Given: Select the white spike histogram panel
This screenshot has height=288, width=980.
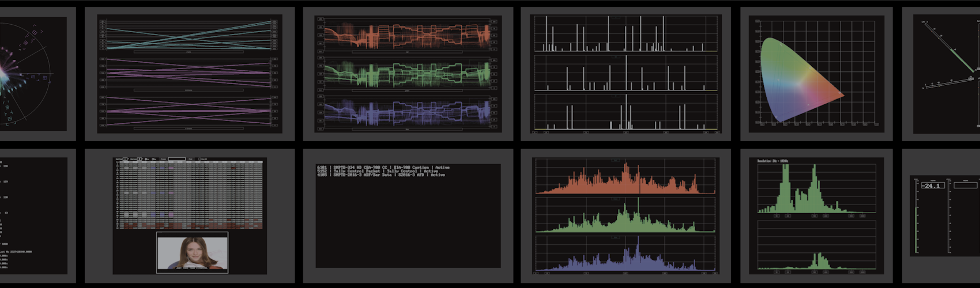Looking at the screenshot, I should (625, 74).
